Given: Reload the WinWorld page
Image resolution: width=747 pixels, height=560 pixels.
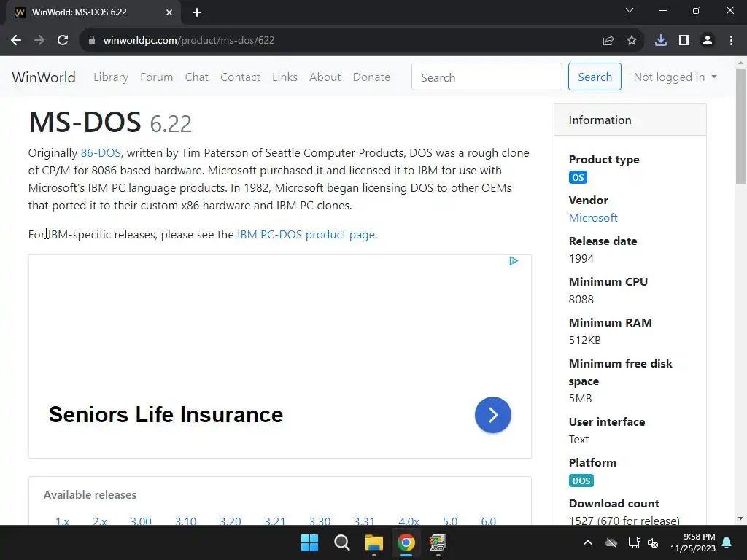Looking at the screenshot, I should click(63, 41).
